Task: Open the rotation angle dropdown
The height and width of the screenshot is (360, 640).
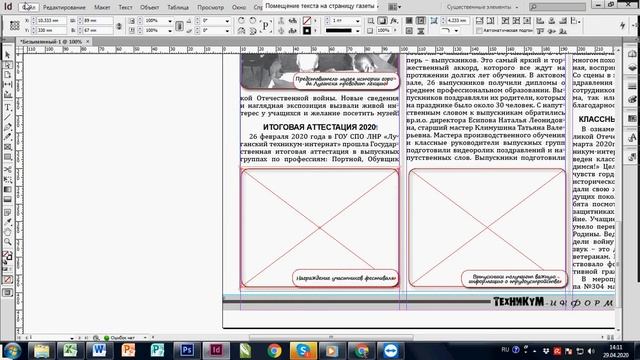Action: (227, 20)
